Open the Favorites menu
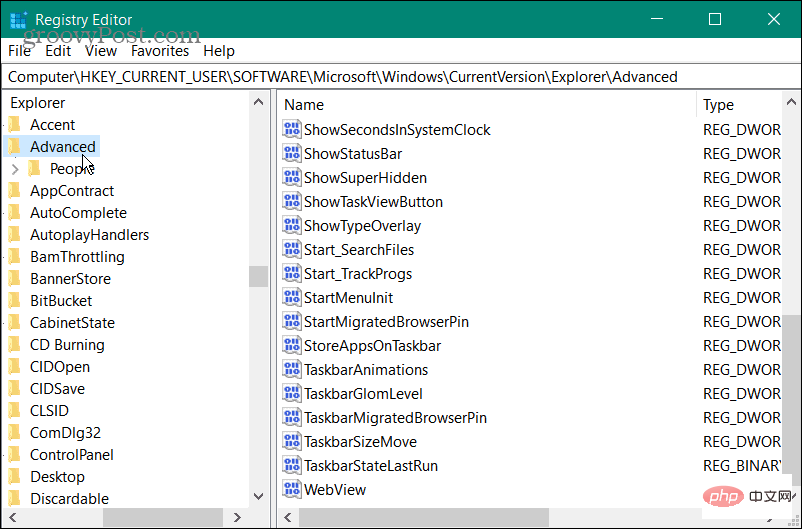802x529 pixels. click(160, 50)
